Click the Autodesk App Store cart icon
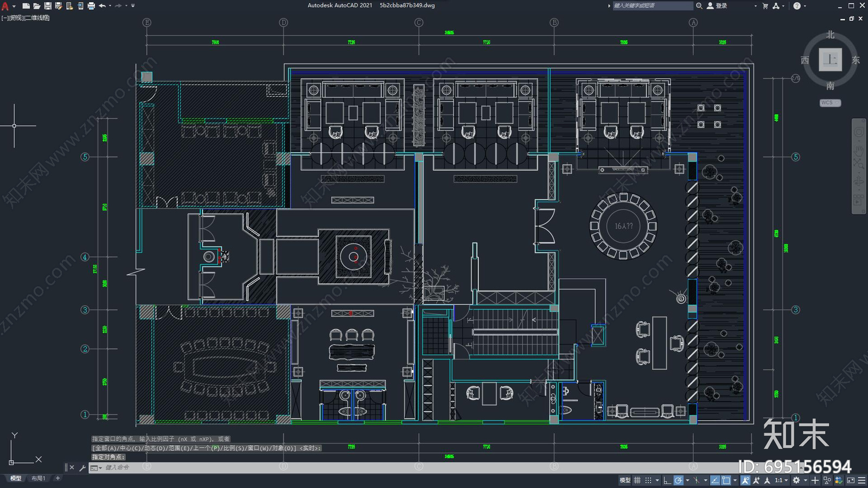This screenshot has height=488, width=868. (765, 6)
